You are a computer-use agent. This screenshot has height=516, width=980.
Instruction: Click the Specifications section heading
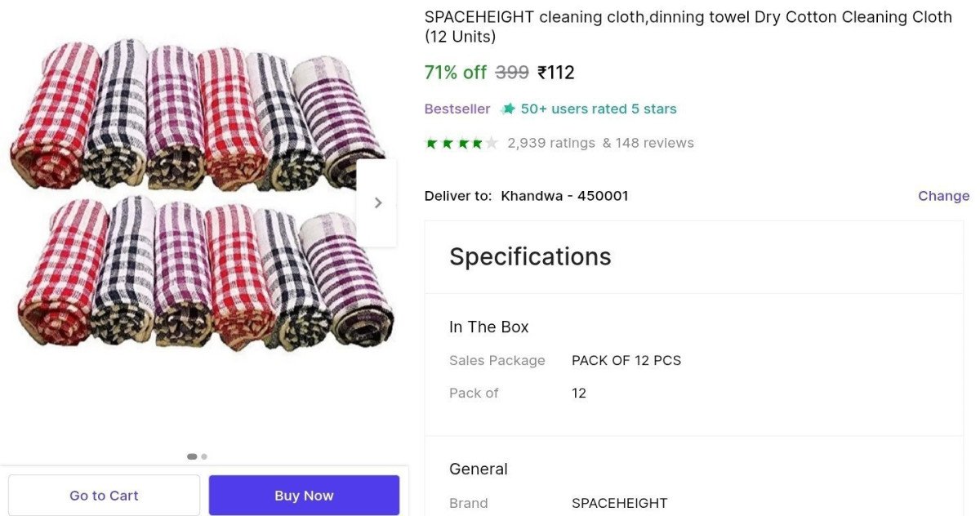click(x=530, y=256)
